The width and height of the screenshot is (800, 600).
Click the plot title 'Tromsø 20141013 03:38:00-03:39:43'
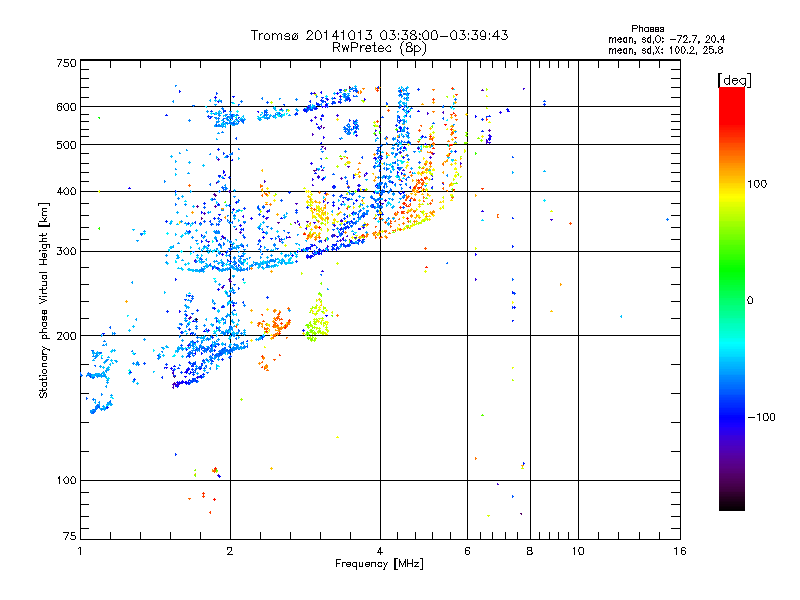coord(379,35)
